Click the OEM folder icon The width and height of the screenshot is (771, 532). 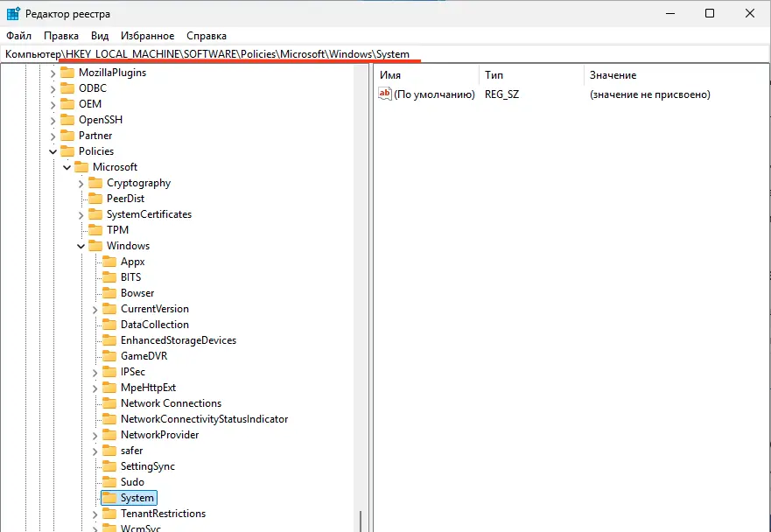(x=67, y=104)
